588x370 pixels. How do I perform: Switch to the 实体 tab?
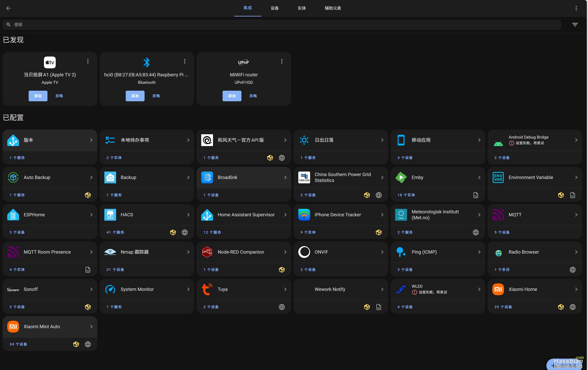coord(302,8)
